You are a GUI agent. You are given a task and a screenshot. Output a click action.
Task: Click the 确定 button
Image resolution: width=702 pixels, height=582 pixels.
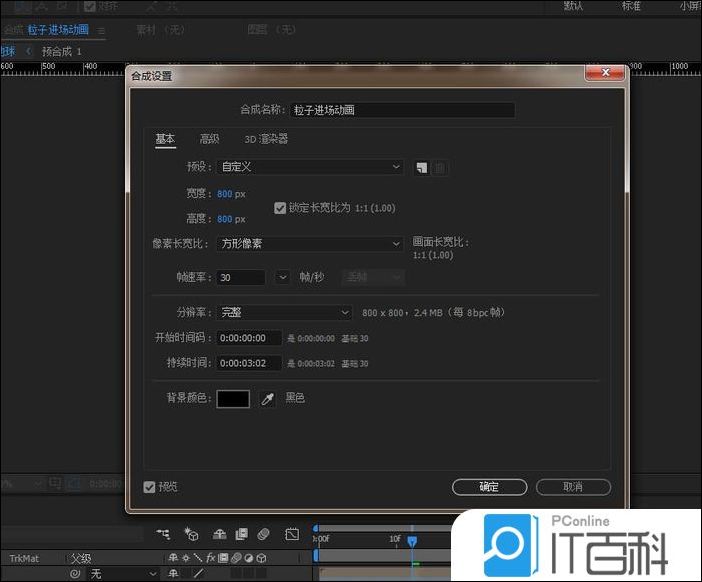(x=489, y=487)
